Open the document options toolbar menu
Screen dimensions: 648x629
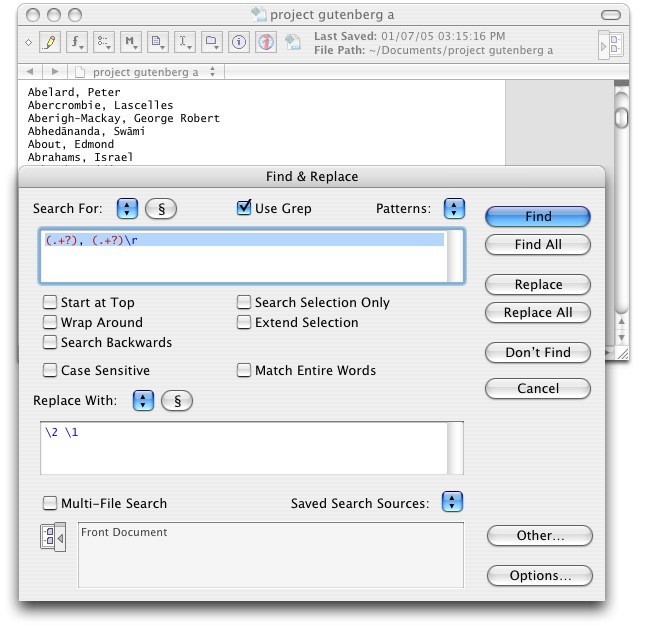point(158,42)
